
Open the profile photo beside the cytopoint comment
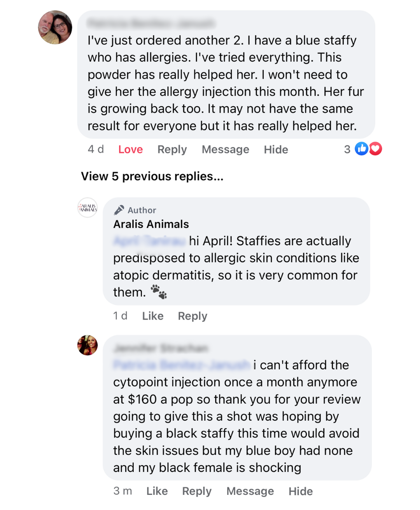87,345
